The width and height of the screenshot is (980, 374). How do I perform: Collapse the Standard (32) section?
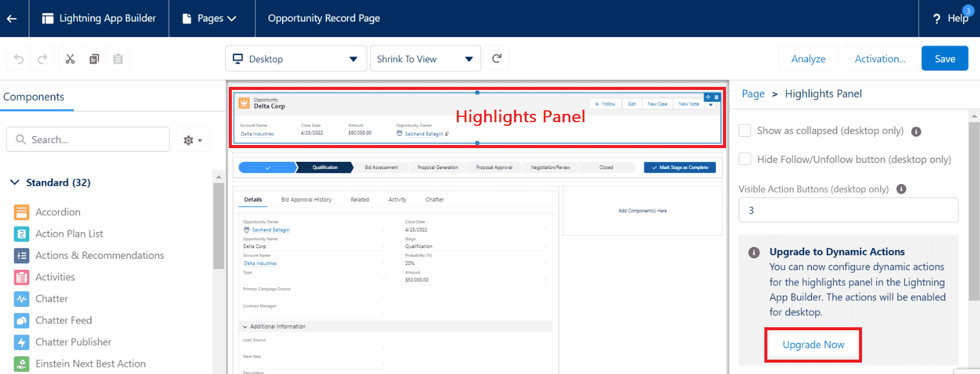pos(15,182)
